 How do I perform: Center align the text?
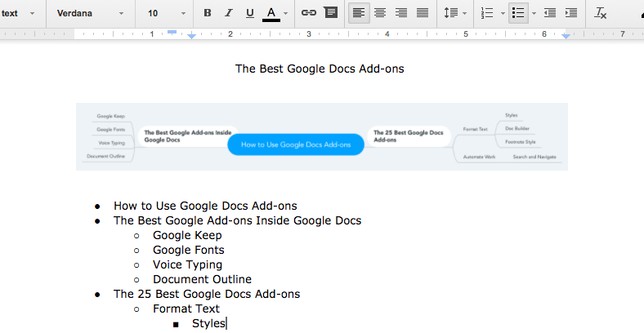pos(379,13)
